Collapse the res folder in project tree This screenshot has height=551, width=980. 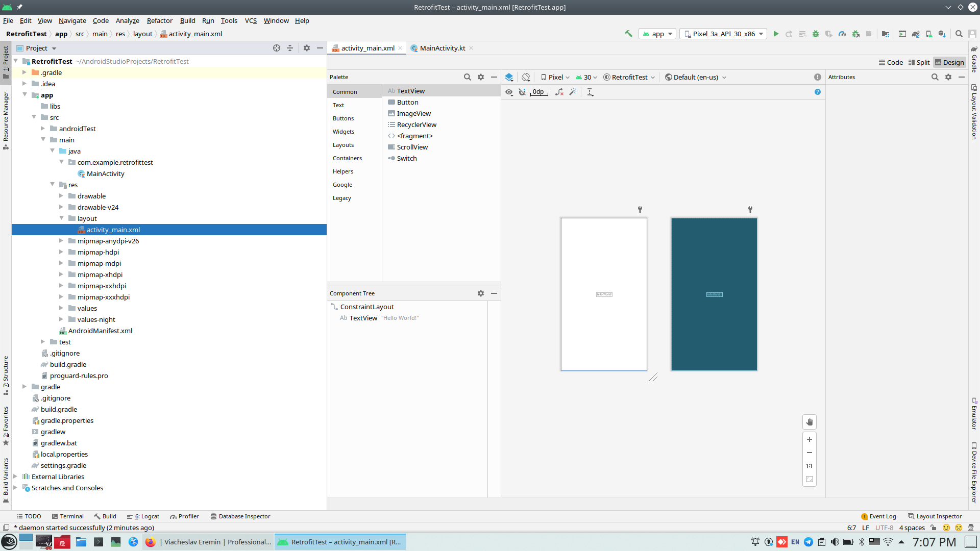point(53,185)
